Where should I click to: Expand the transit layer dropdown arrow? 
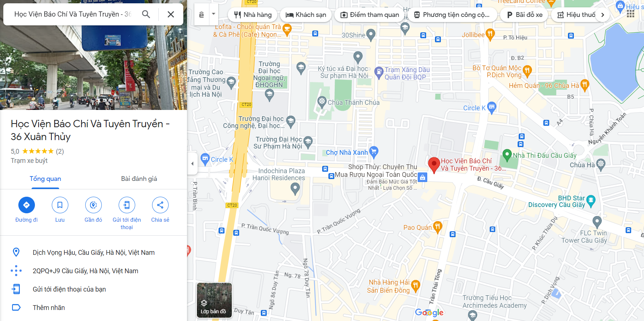click(213, 15)
